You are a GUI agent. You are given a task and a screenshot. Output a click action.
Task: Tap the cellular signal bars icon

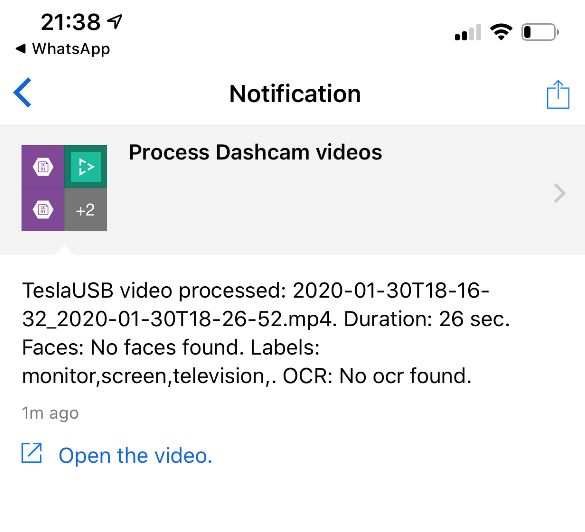tap(468, 32)
